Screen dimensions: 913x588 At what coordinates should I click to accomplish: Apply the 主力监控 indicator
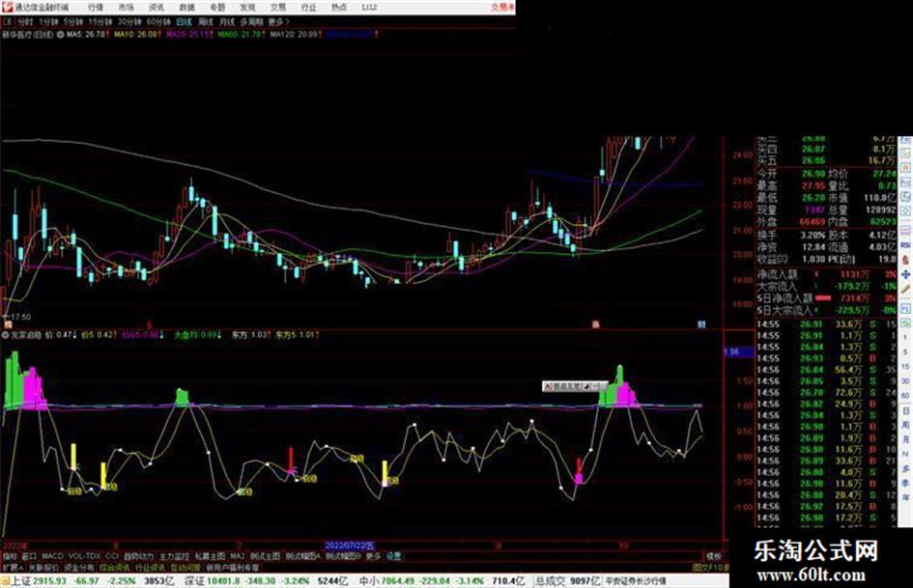click(174, 556)
